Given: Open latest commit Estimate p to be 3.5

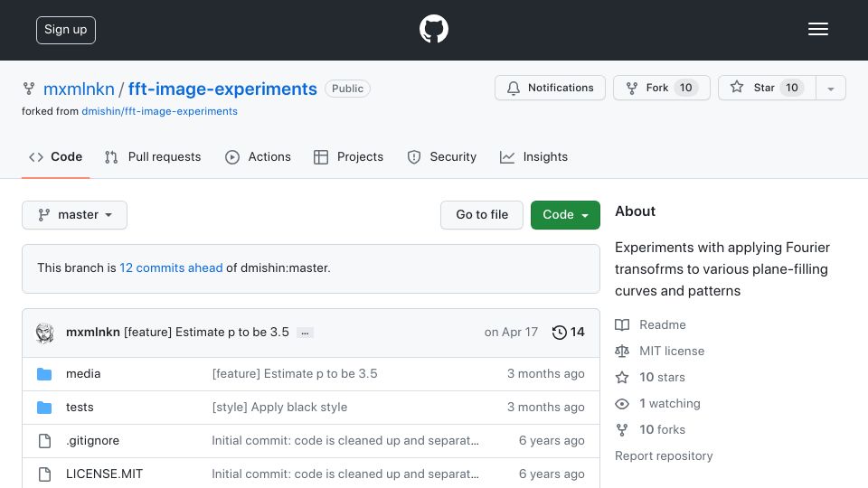Looking at the screenshot, I should 206,332.
